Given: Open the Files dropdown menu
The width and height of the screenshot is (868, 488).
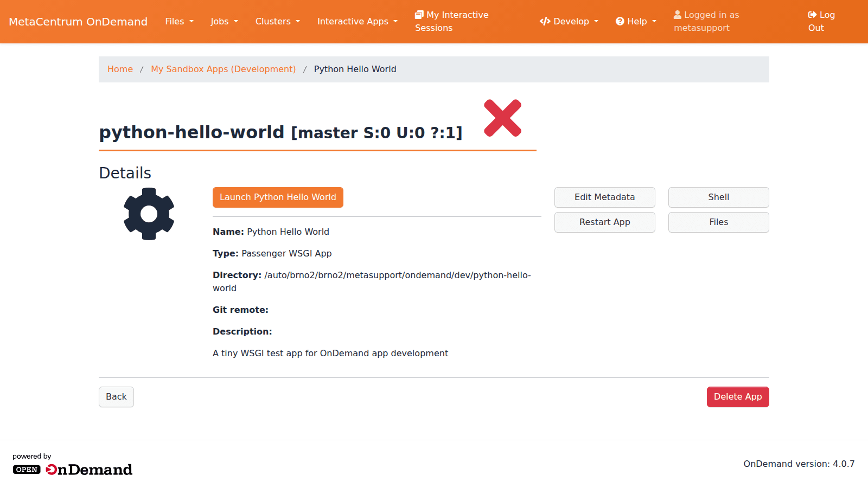Looking at the screenshot, I should [179, 21].
